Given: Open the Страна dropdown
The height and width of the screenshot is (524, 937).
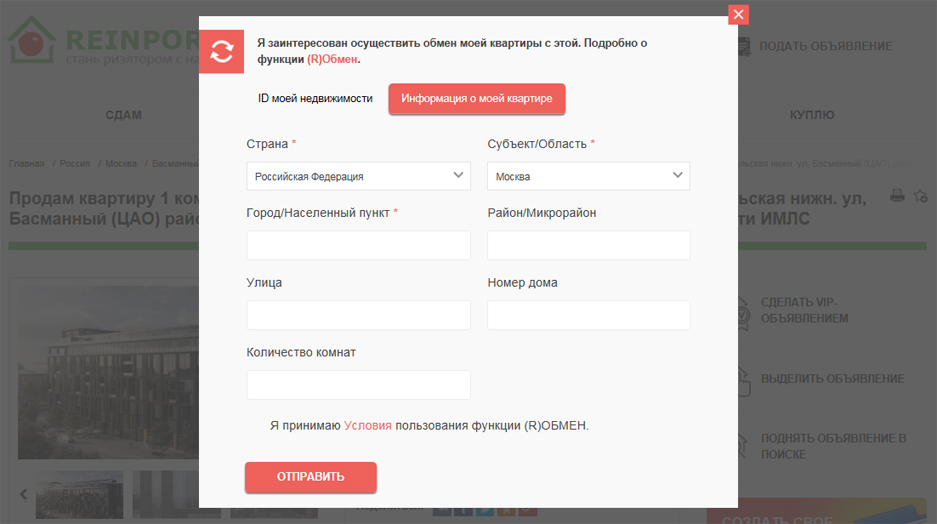Looking at the screenshot, I should 358,176.
